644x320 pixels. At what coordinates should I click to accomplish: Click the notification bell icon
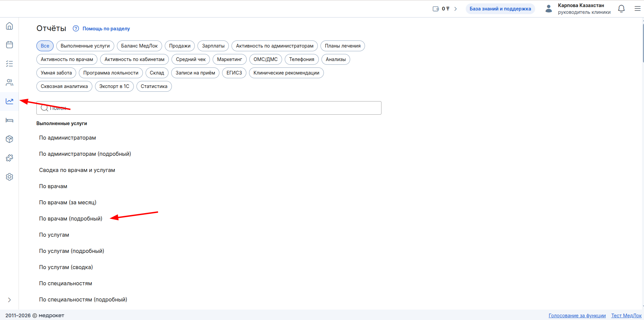pyautogui.click(x=621, y=9)
